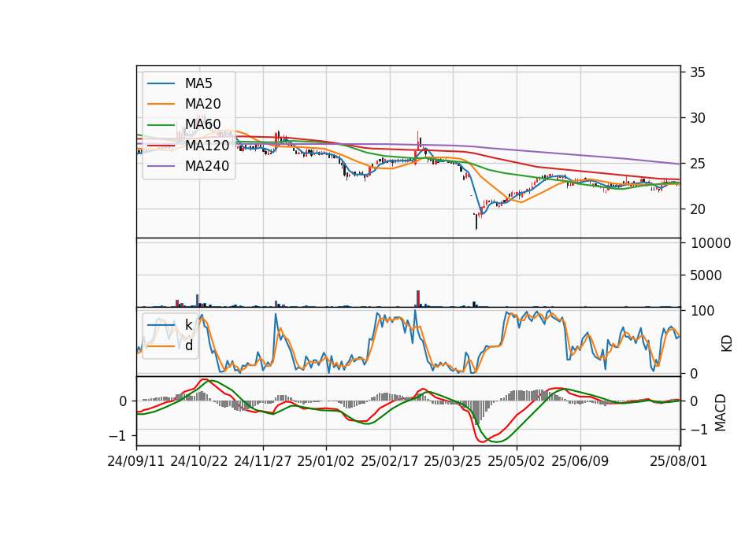
Task: Click the volume axis value 10000
Action: 710,243
